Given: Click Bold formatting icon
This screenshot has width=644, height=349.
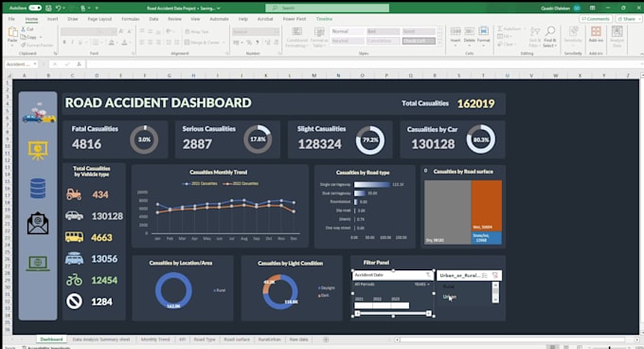Looking at the screenshot, I should (x=64, y=43).
